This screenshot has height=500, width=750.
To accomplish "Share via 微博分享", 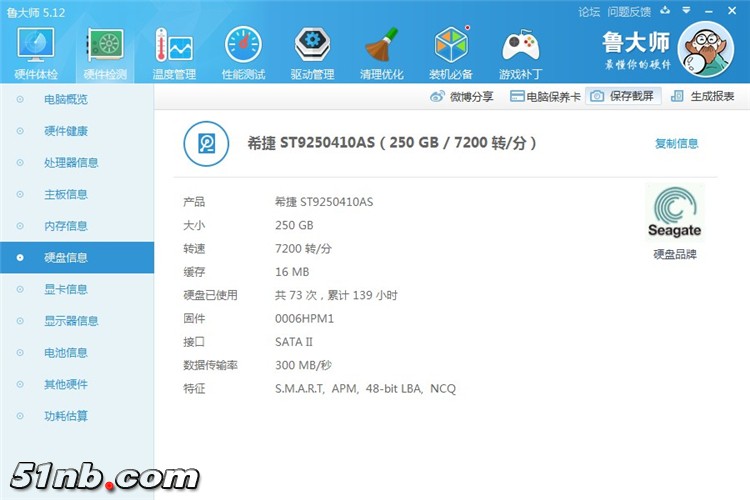I will (462, 97).
